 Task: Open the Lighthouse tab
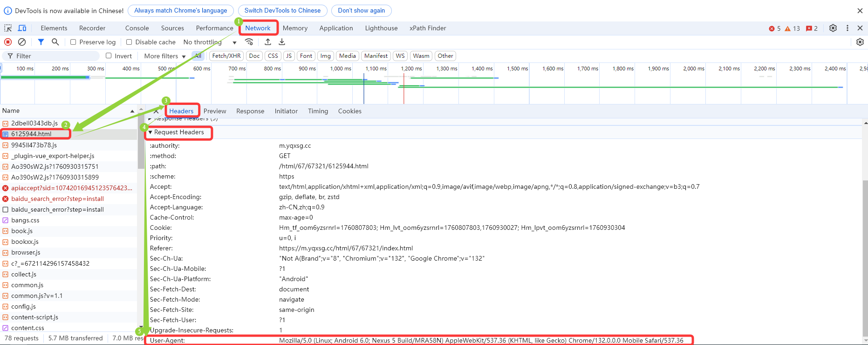(381, 28)
